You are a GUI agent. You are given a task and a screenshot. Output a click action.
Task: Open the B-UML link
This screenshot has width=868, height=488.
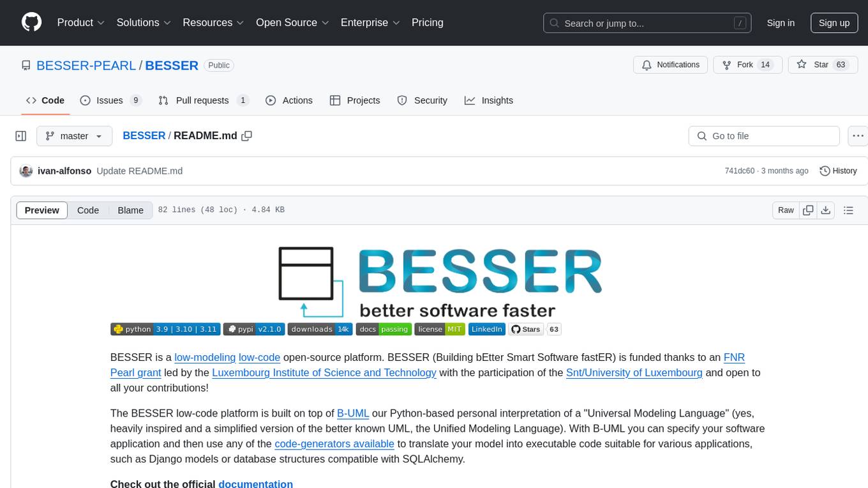click(353, 413)
